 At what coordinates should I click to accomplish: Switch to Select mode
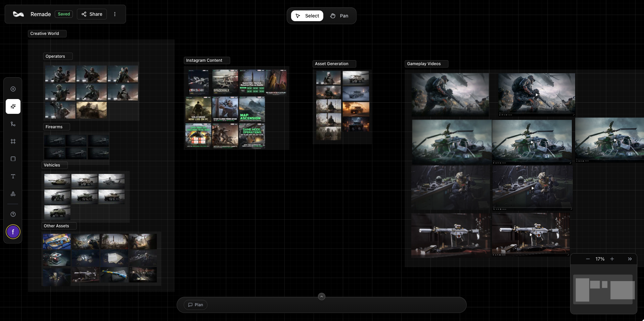pos(307,16)
